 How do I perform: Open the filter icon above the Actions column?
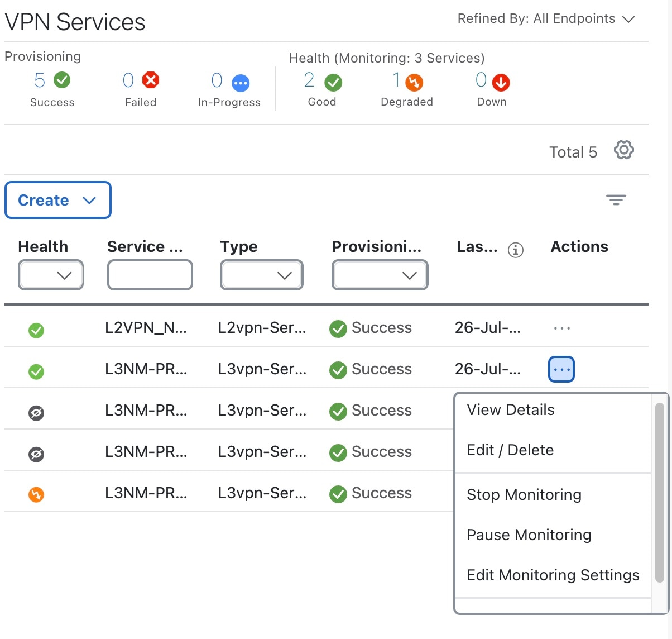616,199
